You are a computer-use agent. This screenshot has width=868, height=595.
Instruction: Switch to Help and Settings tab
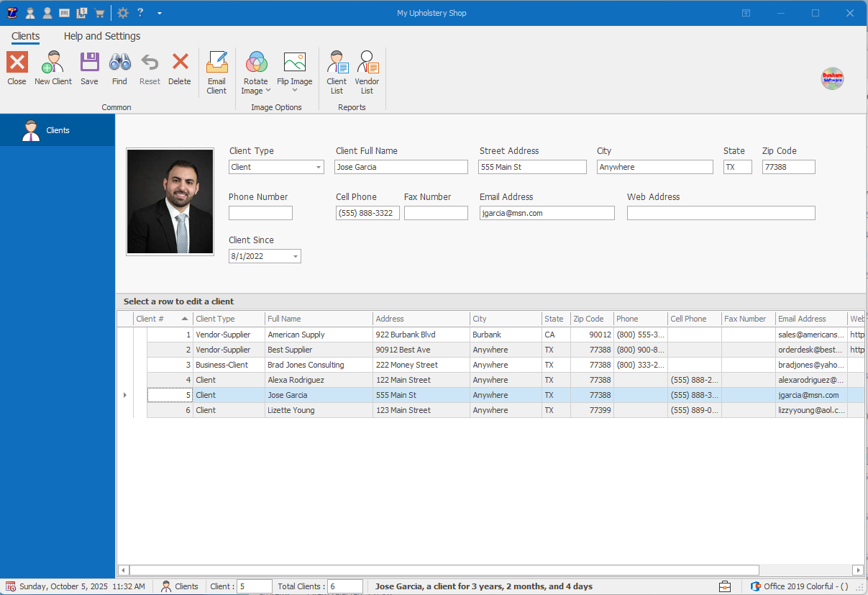tap(102, 36)
